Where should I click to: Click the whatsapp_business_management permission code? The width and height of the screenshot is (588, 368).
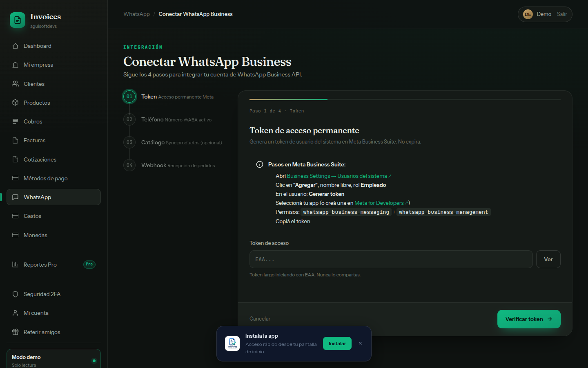(443, 212)
